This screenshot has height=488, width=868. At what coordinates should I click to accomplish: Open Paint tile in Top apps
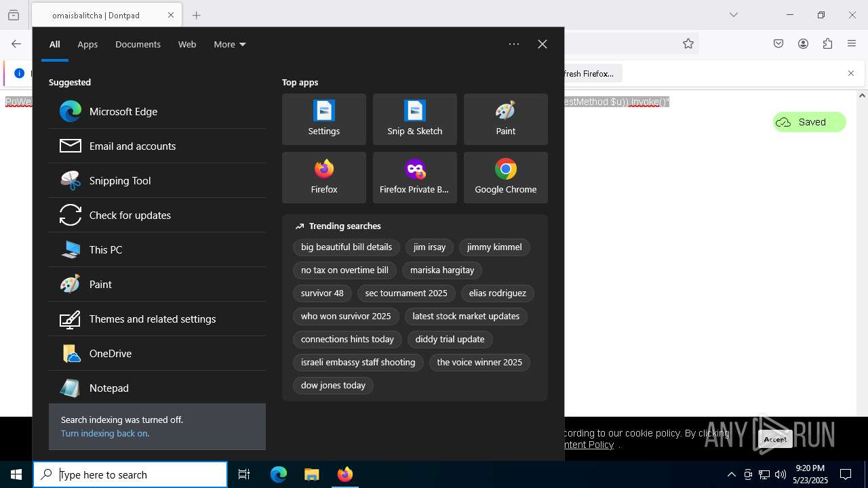(x=506, y=119)
